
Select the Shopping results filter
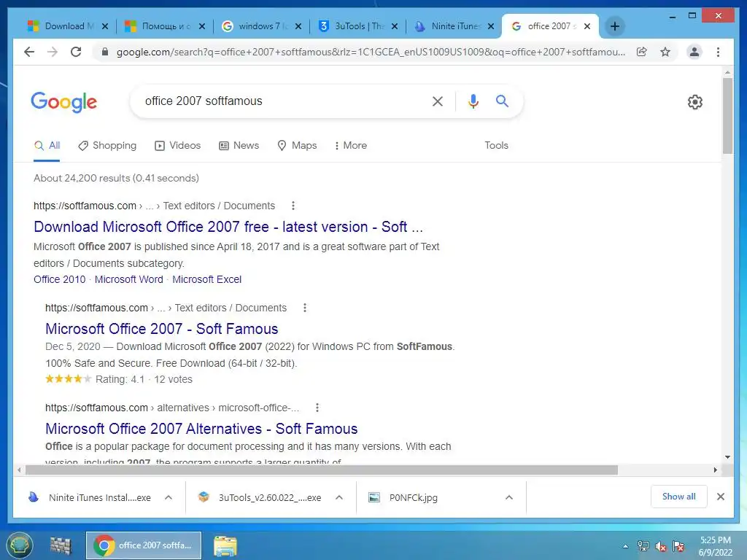click(107, 146)
